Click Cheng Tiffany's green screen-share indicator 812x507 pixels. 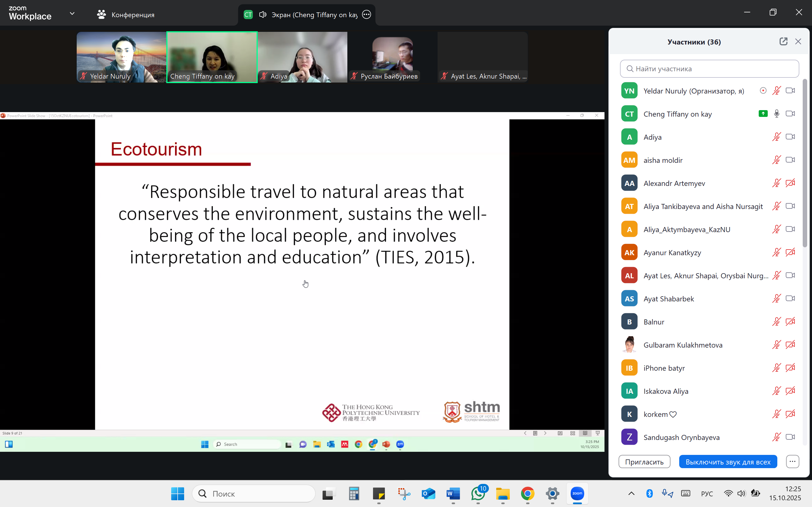click(763, 114)
